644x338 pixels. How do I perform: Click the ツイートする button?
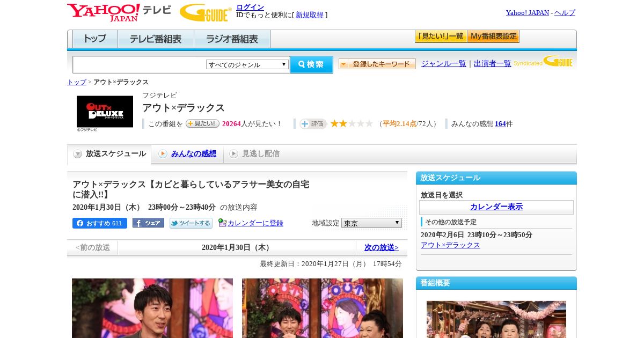tap(191, 223)
